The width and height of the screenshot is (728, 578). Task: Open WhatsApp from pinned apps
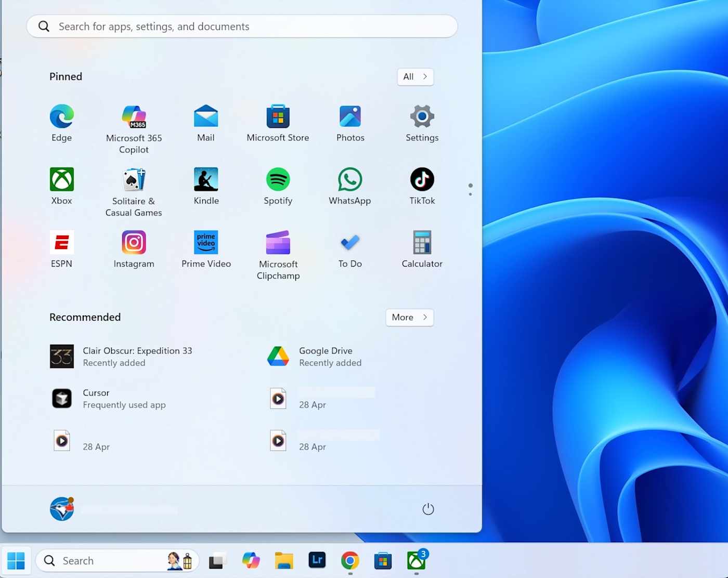click(x=350, y=186)
